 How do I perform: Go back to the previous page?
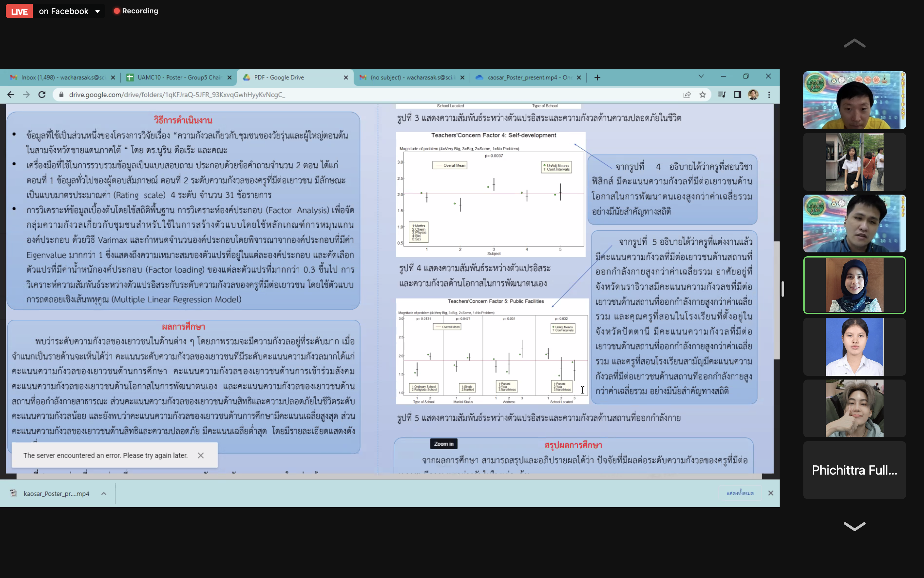[x=11, y=94]
